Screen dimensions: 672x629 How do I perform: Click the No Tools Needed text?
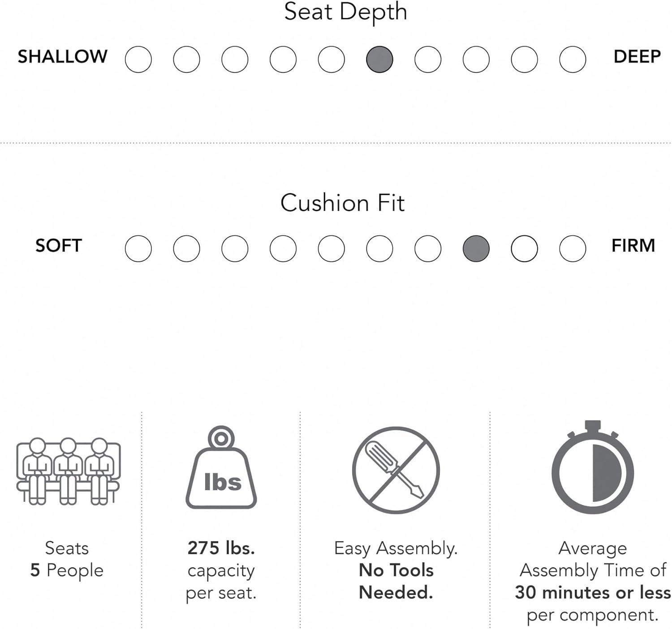click(x=396, y=581)
